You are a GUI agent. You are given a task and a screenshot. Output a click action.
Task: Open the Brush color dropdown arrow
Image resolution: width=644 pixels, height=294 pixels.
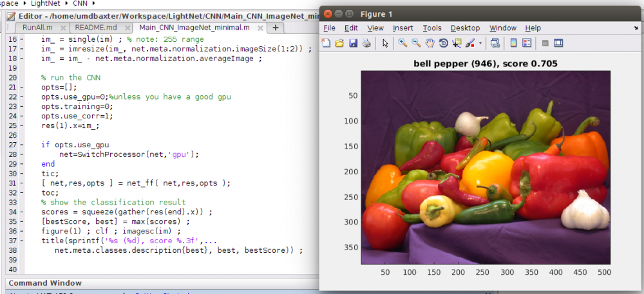(x=480, y=43)
